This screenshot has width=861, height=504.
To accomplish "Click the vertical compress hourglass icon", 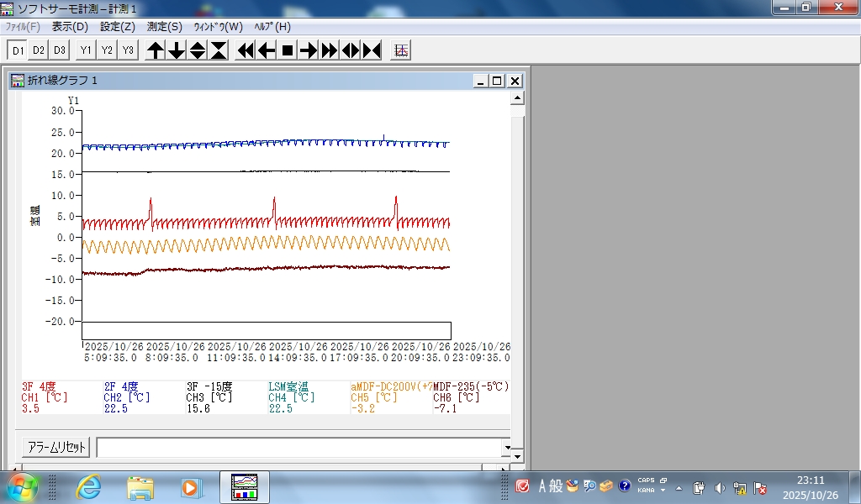I will (x=219, y=50).
